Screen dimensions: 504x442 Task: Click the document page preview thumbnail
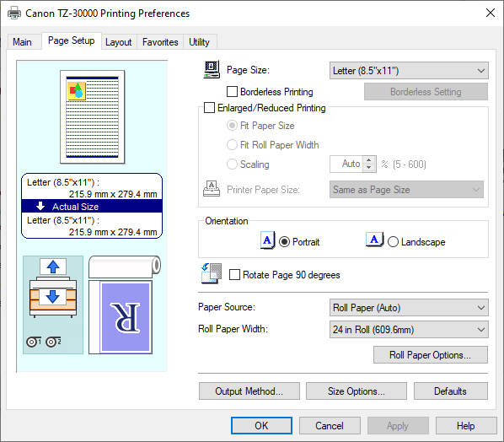[x=93, y=117]
